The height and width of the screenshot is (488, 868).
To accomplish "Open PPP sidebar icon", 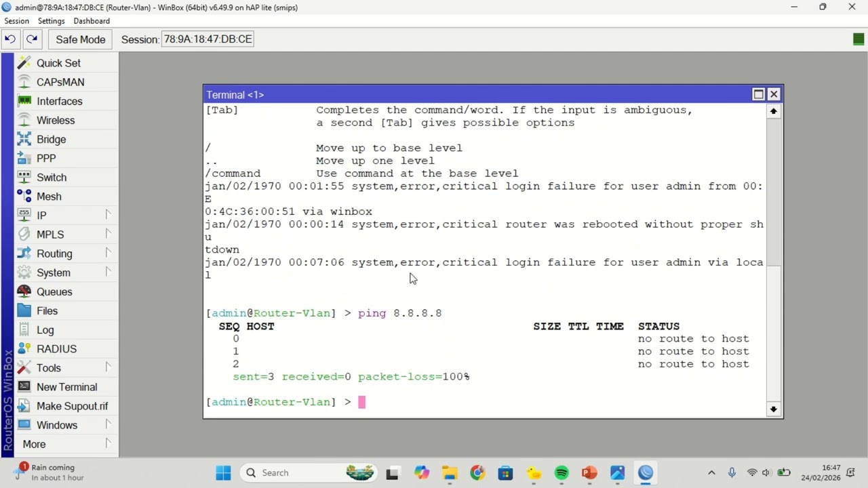I will (x=24, y=158).
